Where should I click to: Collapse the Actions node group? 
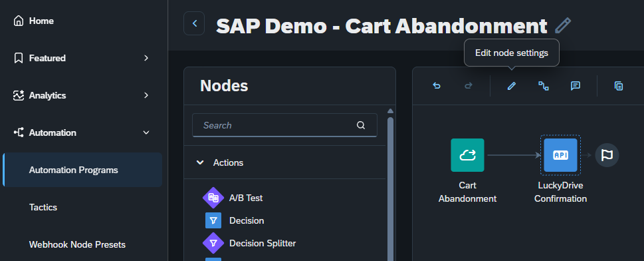tap(200, 162)
